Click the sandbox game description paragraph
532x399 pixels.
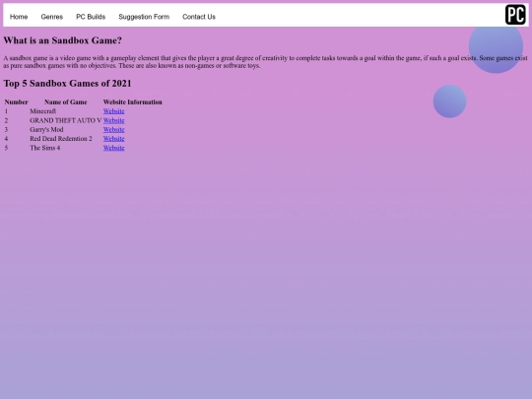265,62
